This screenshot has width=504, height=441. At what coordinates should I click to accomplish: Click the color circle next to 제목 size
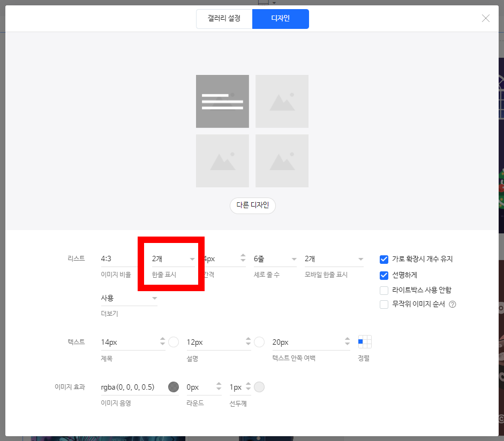click(x=174, y=341)
